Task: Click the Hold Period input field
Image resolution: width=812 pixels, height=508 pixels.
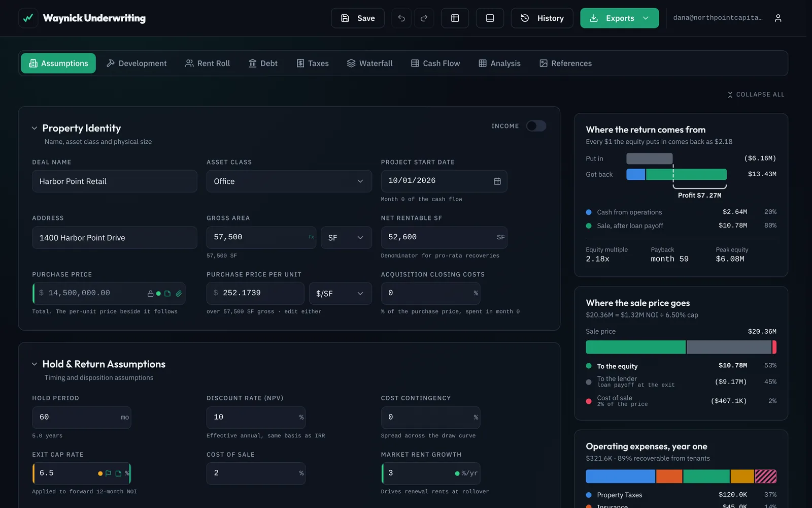Action: pos(82,418)
